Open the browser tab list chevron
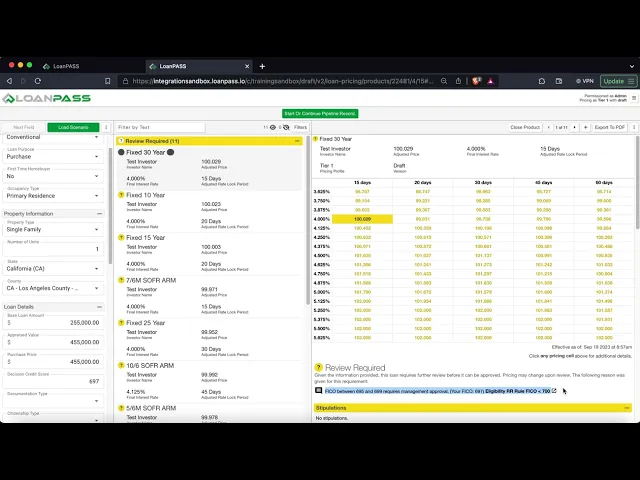The height and width of the screenshot is (480, 640). (631, 66)
